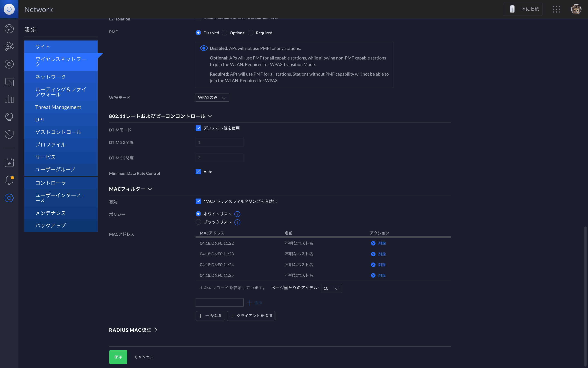Viewport: 588px width, 368px height.
Task: Open the Topology sidebar icon
Action: coord(9,46)
